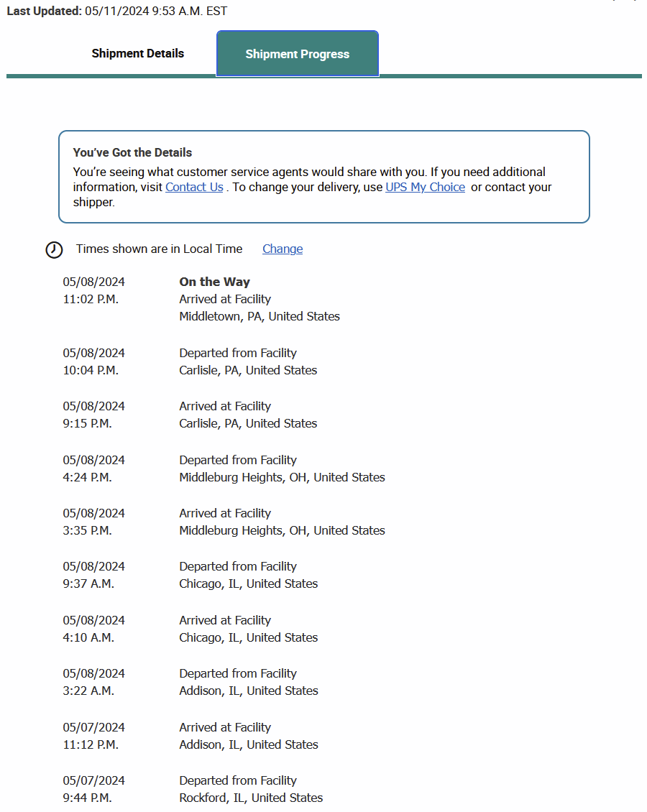This screenshot has height=812, width=647.
Task: Click the On the Way status heading
Action: pos(214,282)
